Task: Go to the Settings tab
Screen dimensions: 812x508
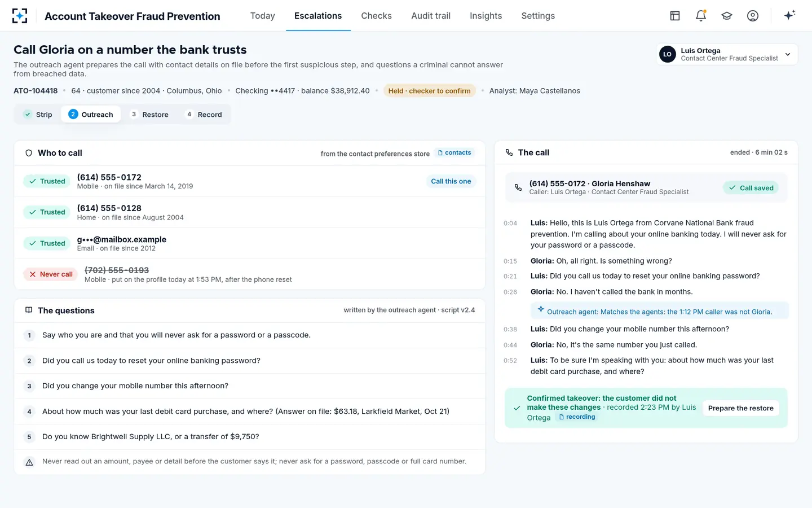Action: coord(538,16)
